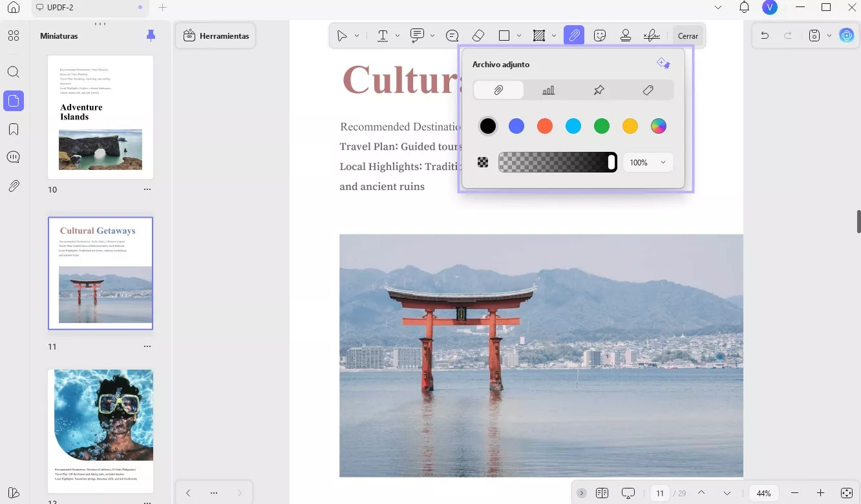Image resolution: width=861 pixels, height=504 pixels.
Task: Zoom in with the plus button
Action: [821, 493]
